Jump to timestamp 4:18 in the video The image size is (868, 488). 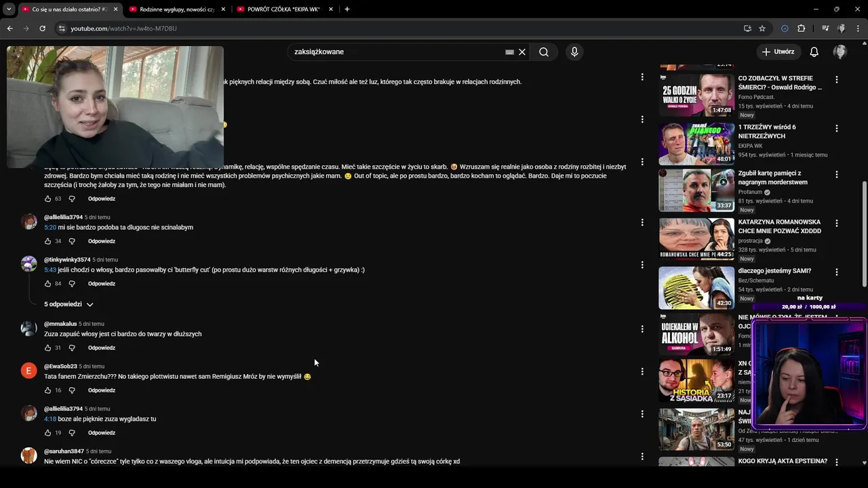click(x=50, y=419)
